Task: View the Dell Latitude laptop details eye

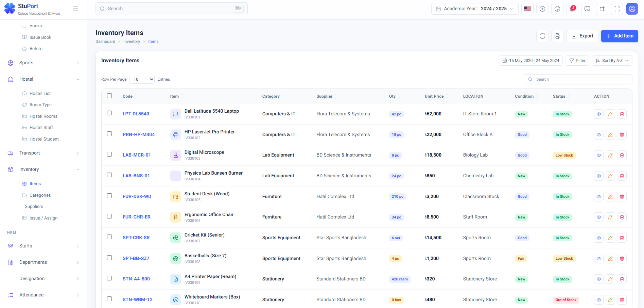Action: click(x=599, y=114)
